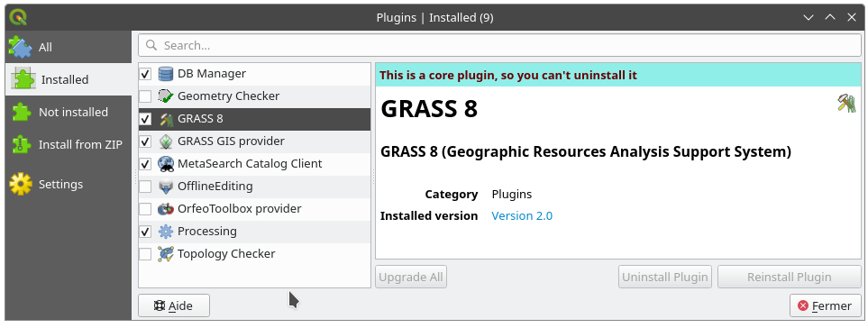The image size is (868, 328).
Task: Select the Topology Checker row
Action: pyautogui.click(x=254, y=254)
